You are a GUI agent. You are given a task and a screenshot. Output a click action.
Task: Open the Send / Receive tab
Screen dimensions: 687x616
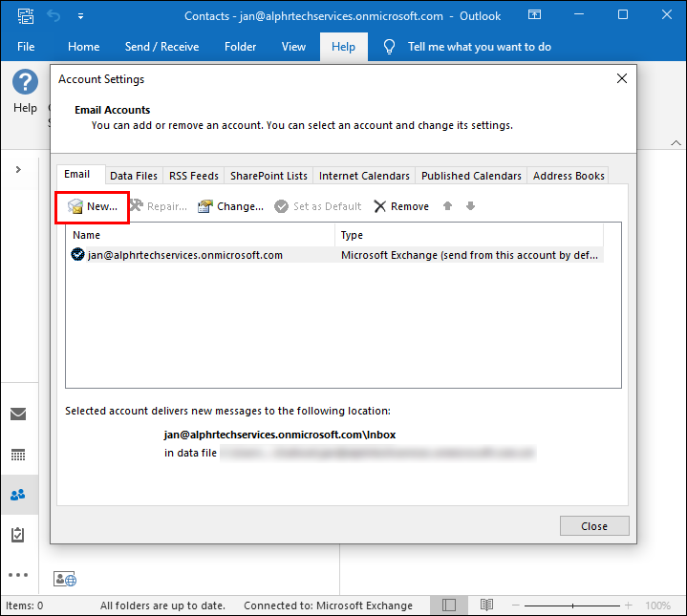[161, 47]
